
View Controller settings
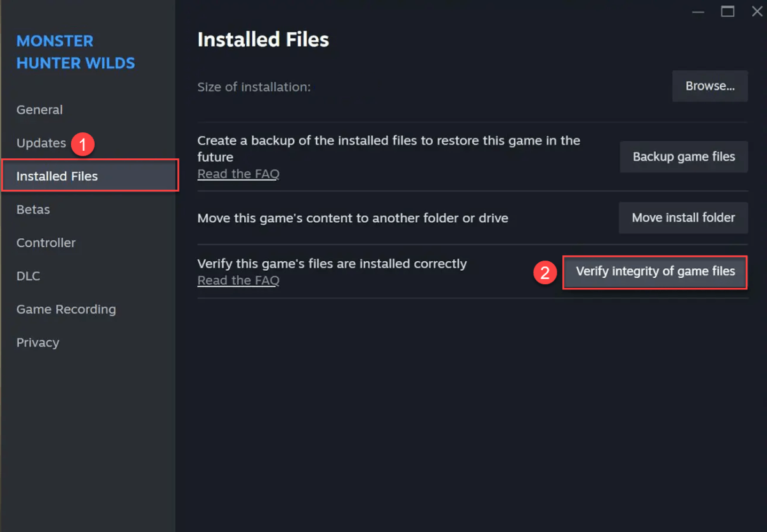click(45, 242)
